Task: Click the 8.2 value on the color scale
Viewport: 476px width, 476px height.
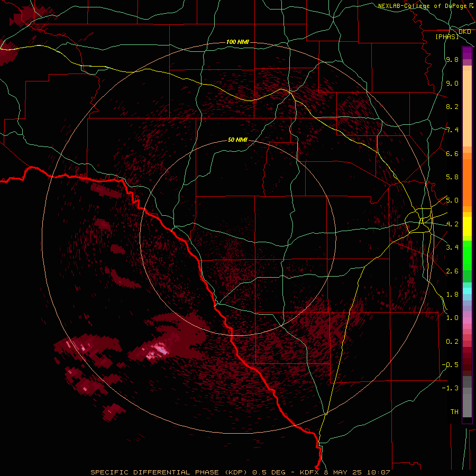Action: [452, 106]
